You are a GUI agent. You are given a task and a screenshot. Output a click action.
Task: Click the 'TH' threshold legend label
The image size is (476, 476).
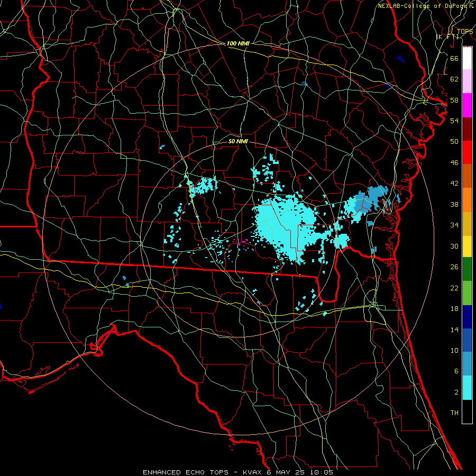(x=454, y=413)
